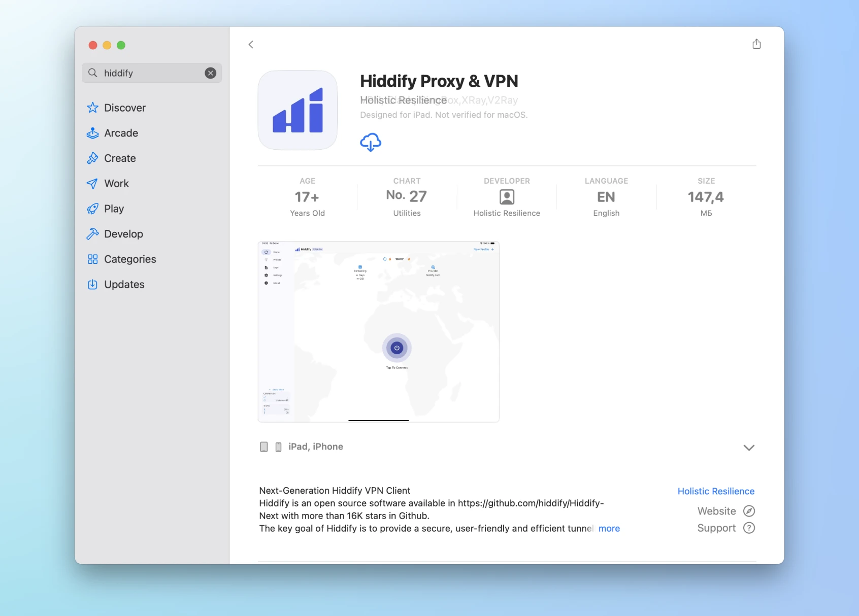Clear the hiddify search text
This screenshot has height=616, width=859.
pos(210,73)
